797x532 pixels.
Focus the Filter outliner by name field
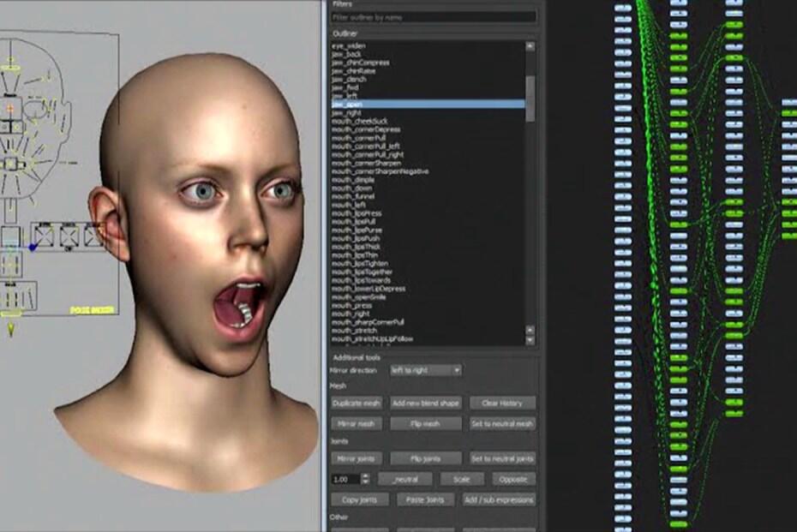pyautogui.click(x=434, y=17)
